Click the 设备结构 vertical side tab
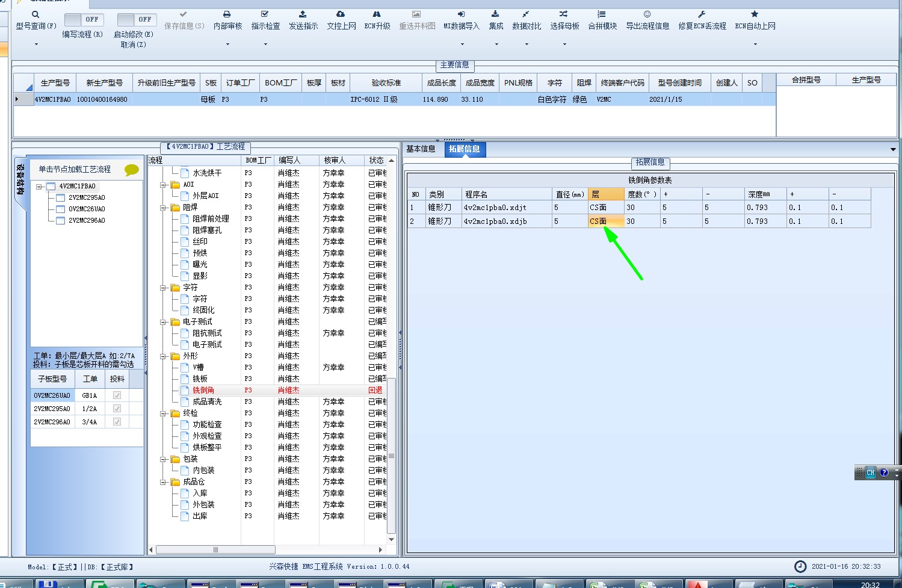902x588 pixels. pos(20,179)
